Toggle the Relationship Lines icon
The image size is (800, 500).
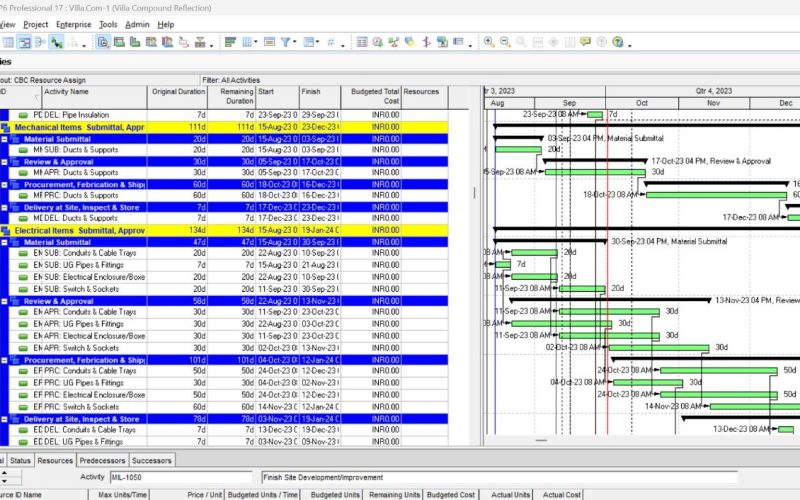pos(56,42)
